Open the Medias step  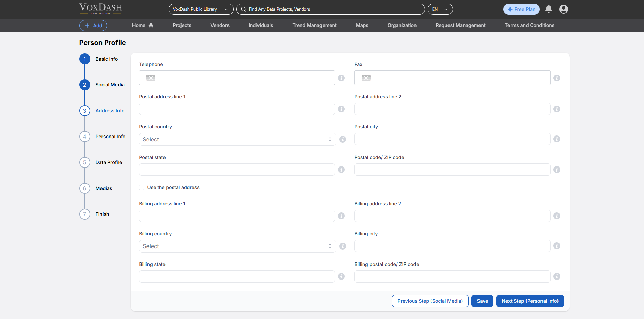pos(104,188)
